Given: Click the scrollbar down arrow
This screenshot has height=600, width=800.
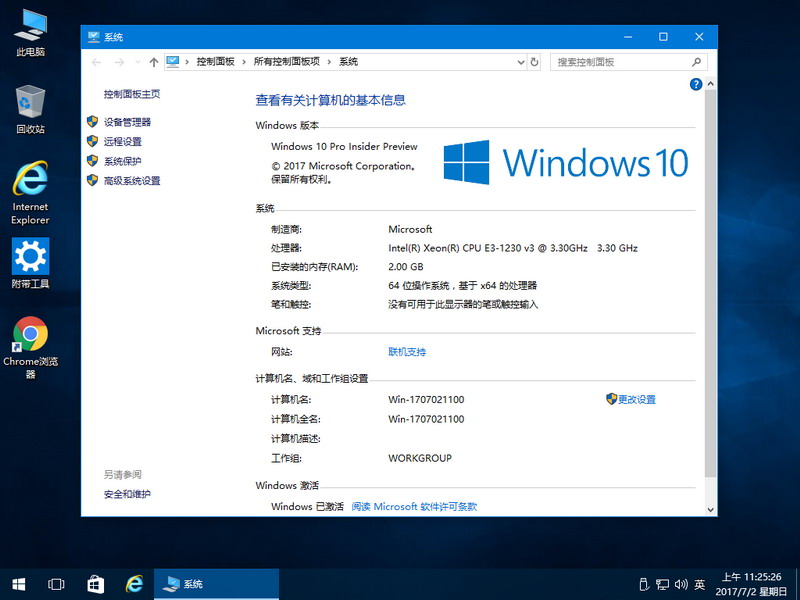Looking at the screenshot, I should pos(710,509).
